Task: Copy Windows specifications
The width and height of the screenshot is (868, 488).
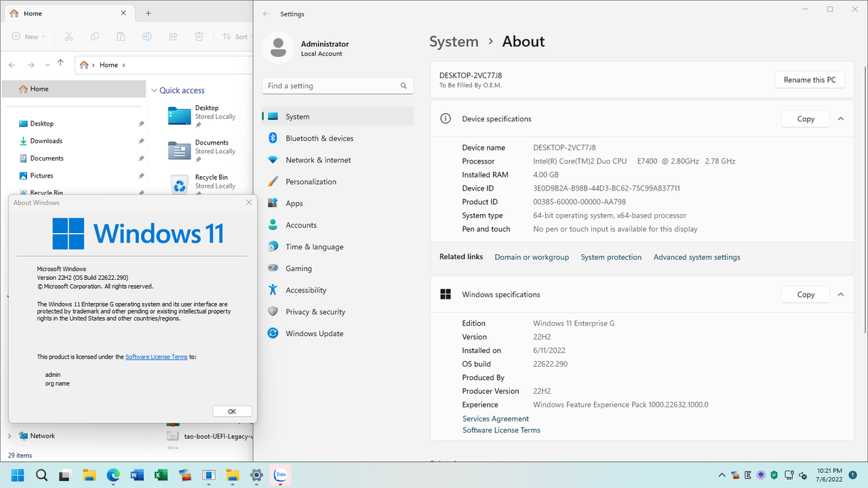Action: click(806, 295)
